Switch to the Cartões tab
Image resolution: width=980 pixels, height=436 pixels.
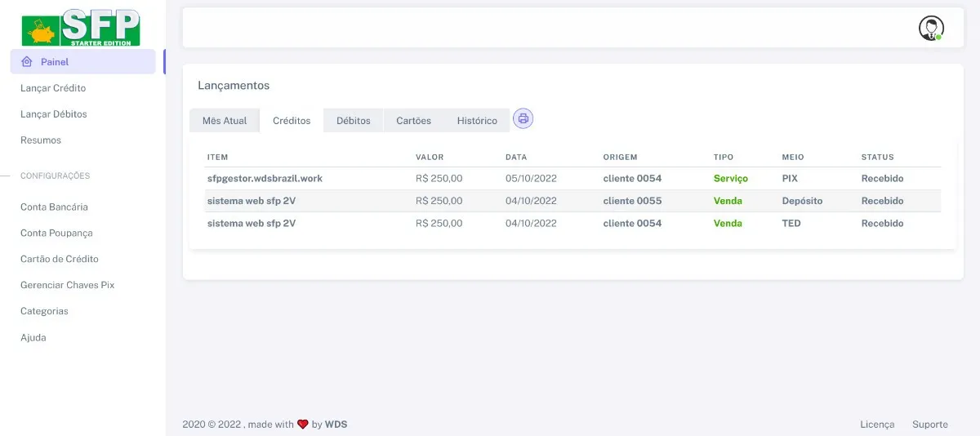click(x=414, y=120)
